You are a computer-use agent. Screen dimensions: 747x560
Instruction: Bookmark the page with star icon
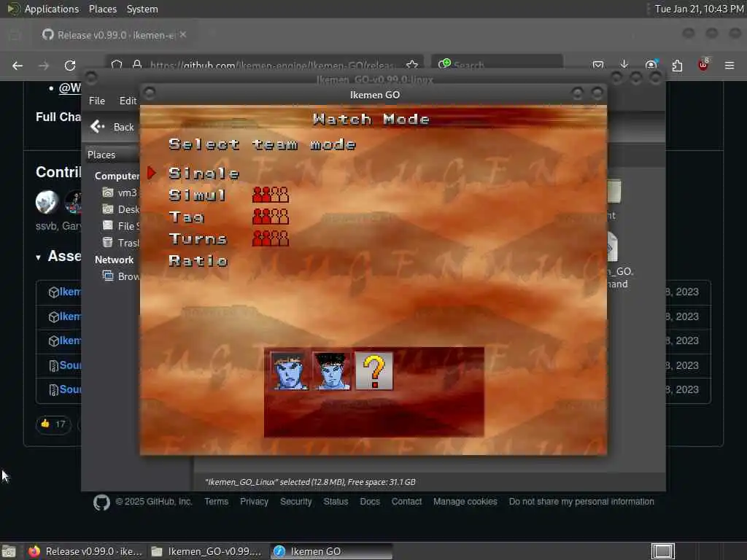412,64
